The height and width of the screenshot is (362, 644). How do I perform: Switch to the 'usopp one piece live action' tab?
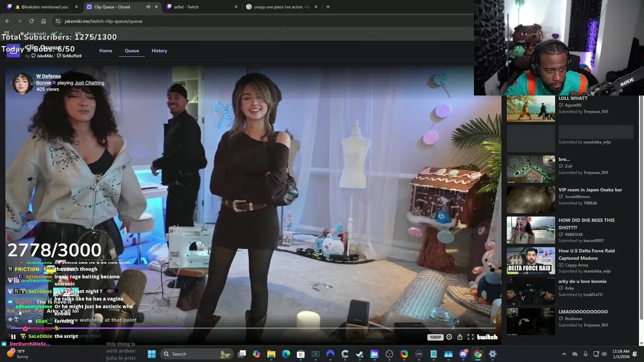281,7
